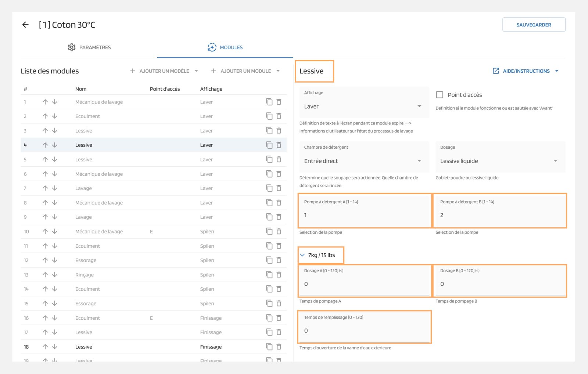Duplicate the row 18 Lessive Finissage module

269,347
